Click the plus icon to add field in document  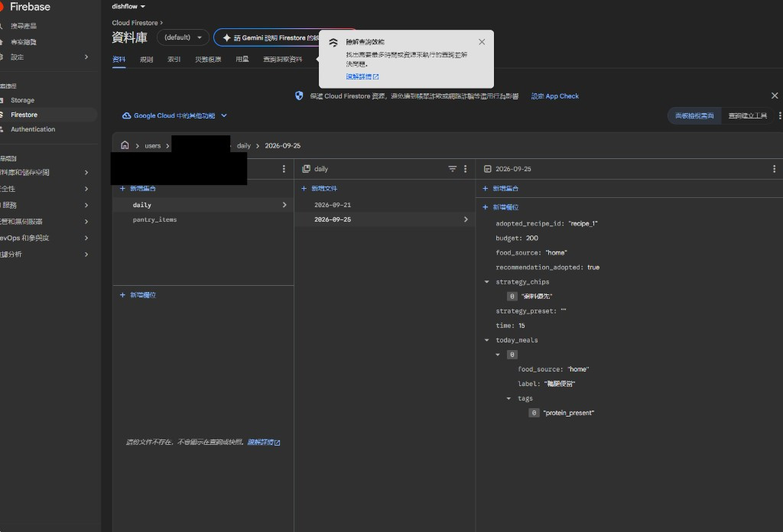click(486, 207)
